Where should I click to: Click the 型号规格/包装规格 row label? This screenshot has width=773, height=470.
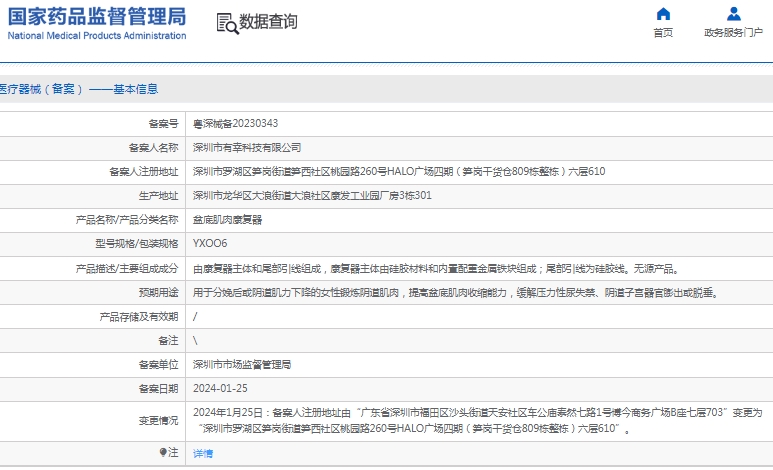tap(137, 244)
